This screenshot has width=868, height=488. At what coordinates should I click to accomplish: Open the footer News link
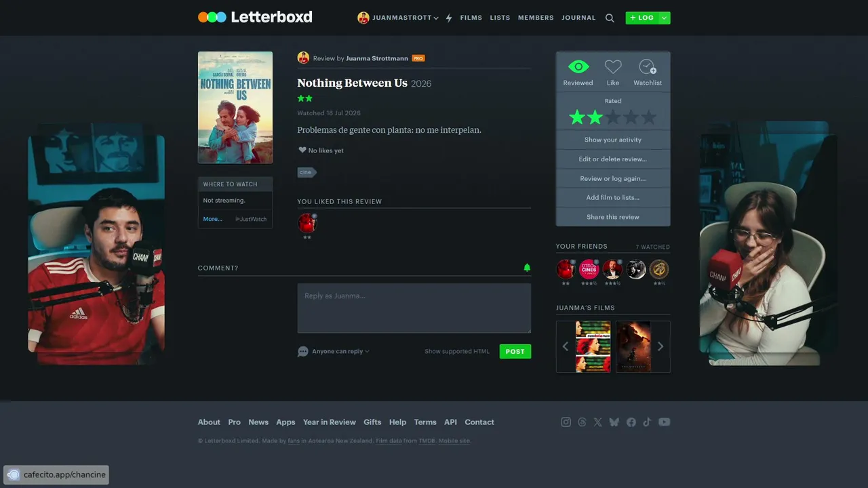coord(258,422)
